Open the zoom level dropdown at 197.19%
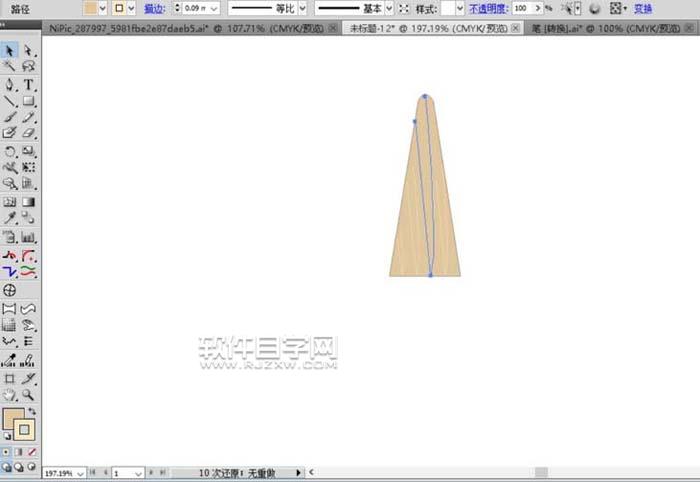 click(x=80, y=473)
